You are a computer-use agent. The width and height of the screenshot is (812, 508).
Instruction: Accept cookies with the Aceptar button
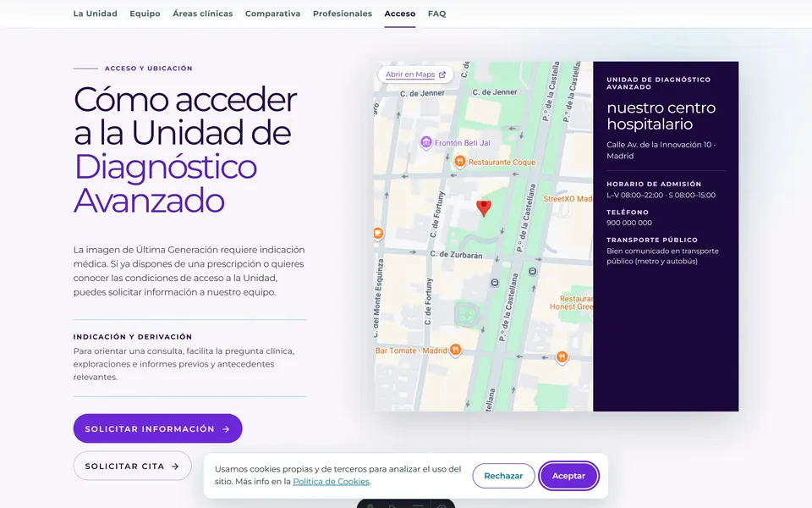568,476
